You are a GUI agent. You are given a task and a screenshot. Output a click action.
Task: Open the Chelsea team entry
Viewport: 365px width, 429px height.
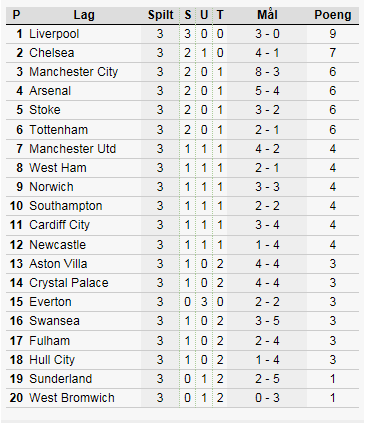point(52,53)
